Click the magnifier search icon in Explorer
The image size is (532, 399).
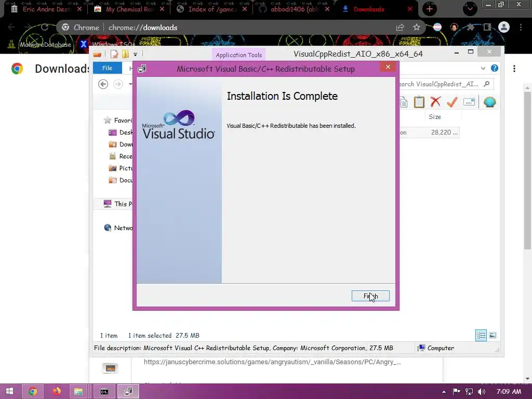pyautogui.click(x=486, y=84)
